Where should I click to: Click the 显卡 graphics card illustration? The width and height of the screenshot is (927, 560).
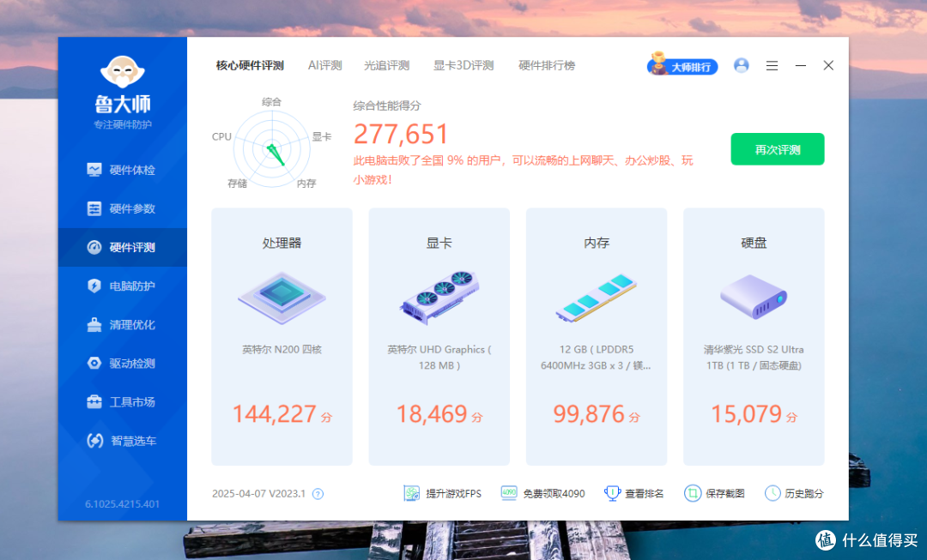(439, 297)
